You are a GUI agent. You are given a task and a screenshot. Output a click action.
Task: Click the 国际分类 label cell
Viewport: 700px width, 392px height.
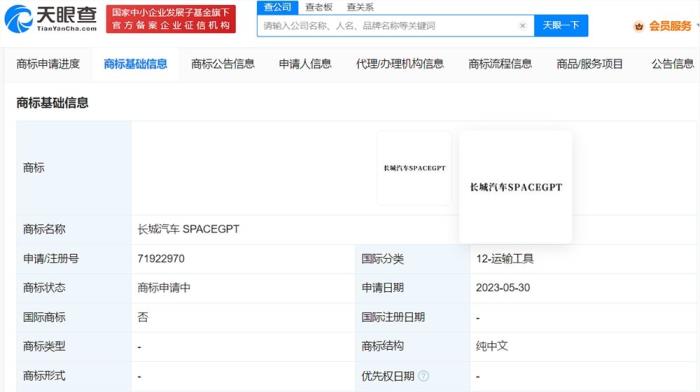click(x=413, y=259)
